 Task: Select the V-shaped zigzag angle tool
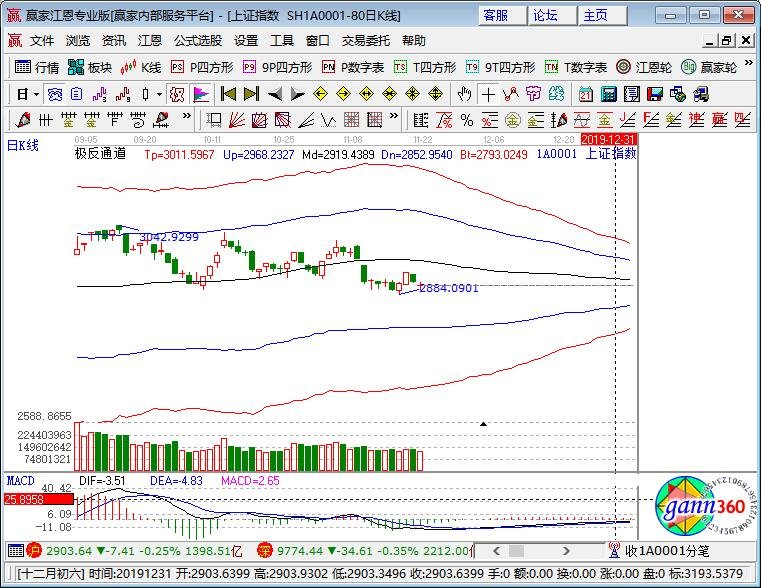(329, 120)
